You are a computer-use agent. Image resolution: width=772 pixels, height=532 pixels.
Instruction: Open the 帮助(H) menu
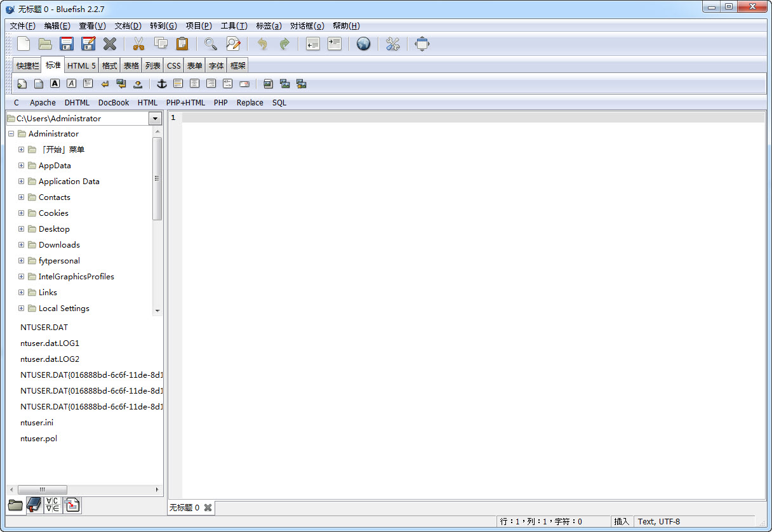coord(346,26)
